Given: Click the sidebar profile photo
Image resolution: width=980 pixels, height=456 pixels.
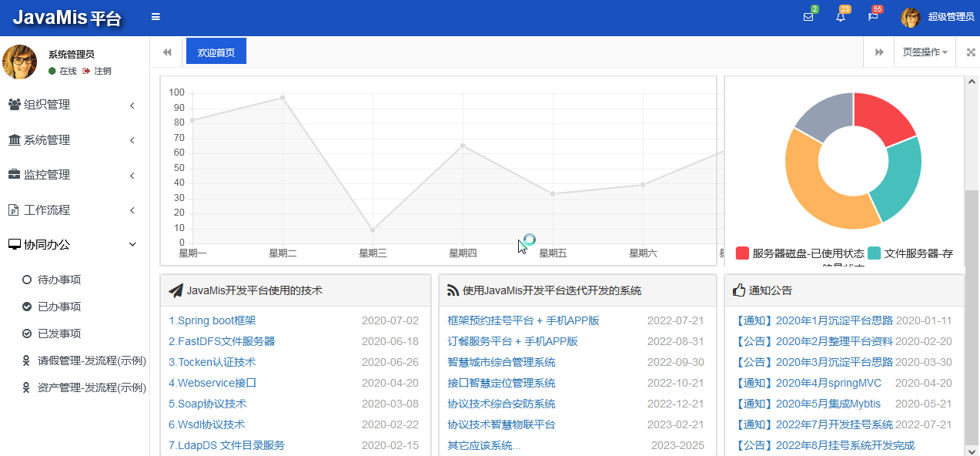Looking at the screenshot, I should [x=20, y=62].
